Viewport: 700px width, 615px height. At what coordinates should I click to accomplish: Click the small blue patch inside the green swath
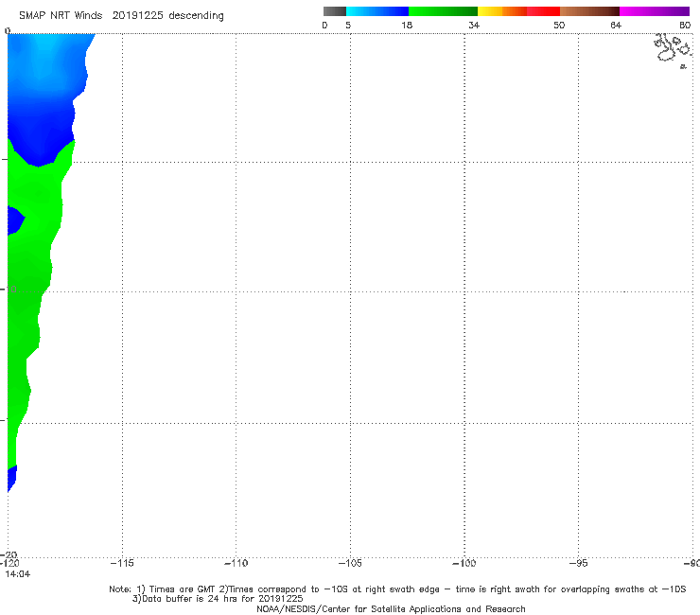coord(15,220)
